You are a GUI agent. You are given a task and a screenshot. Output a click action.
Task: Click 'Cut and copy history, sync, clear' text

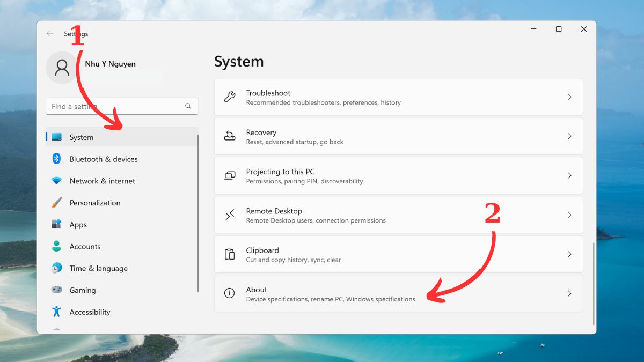click(x=294, y=260)
